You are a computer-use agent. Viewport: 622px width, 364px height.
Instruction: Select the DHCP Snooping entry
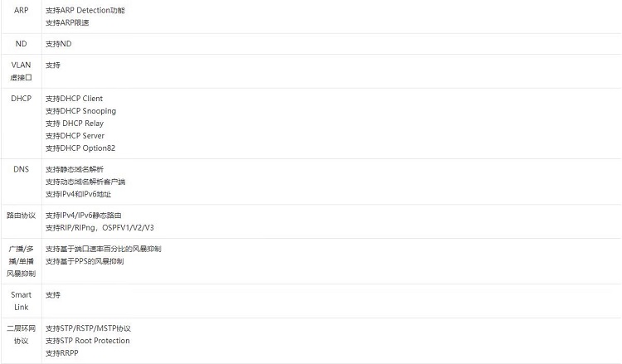point(81,110)
